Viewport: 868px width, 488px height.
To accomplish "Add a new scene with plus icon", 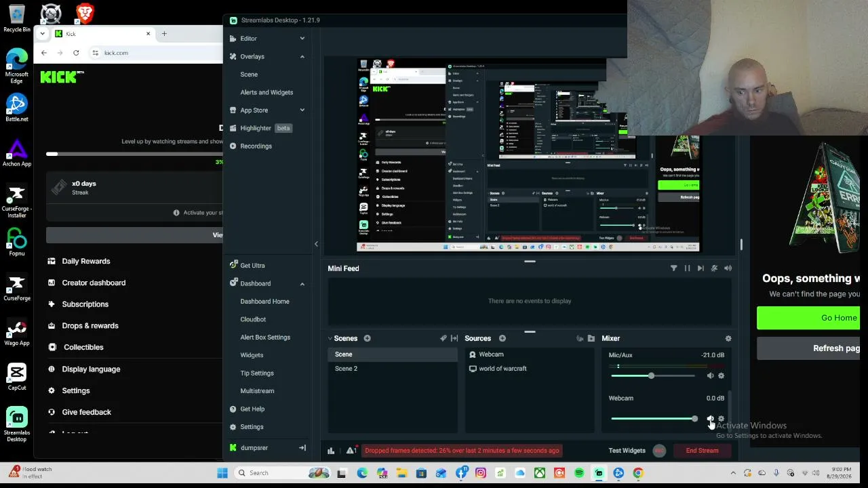I will 367,338.
